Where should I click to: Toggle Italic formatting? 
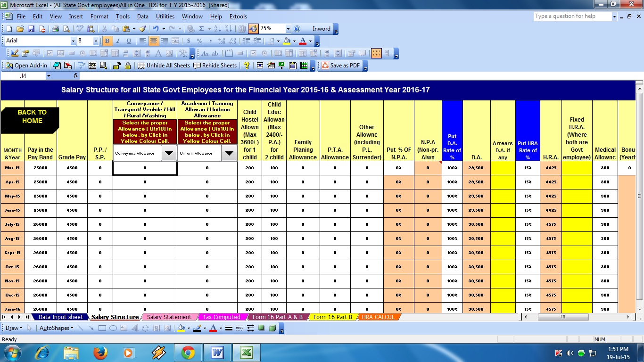pyautogui.click(x=118, y=41)
